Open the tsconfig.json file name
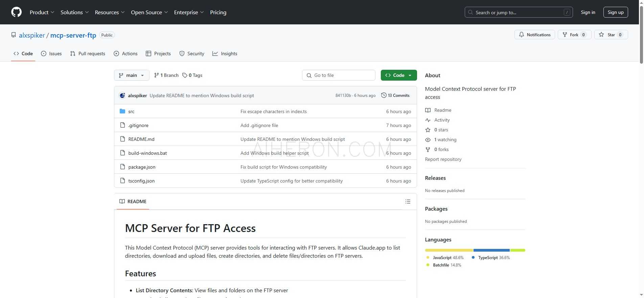Screen dimensions: 644x298 click(141, 181)
